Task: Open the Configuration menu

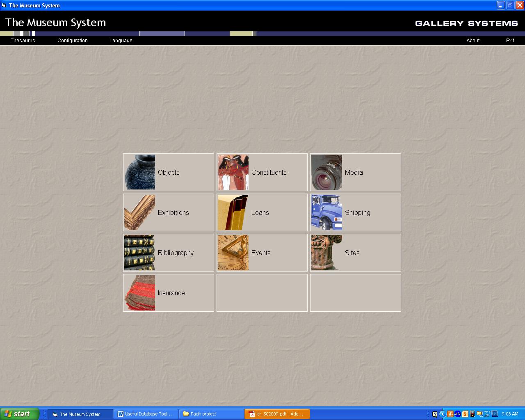Action: coord(73,41)
